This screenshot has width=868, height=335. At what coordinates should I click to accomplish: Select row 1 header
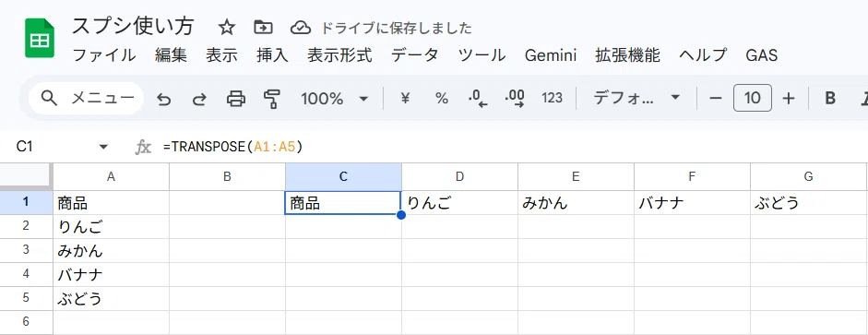tap(26, 203)
